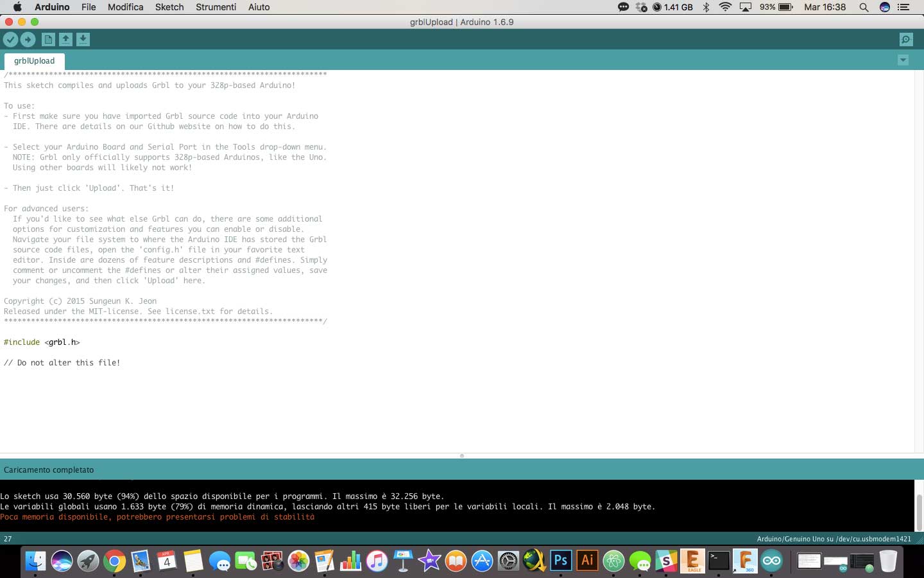Click the '// Do not alter this file!' comment
Image resolution: width=924 pixels, height=578 pixels.
coord(62,363)
